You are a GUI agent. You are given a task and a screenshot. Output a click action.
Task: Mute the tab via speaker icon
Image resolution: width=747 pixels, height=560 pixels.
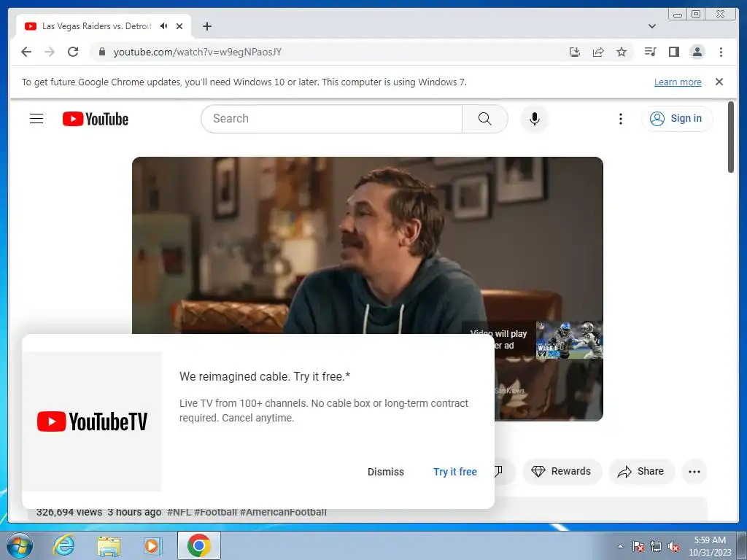(x=164, y=26)
